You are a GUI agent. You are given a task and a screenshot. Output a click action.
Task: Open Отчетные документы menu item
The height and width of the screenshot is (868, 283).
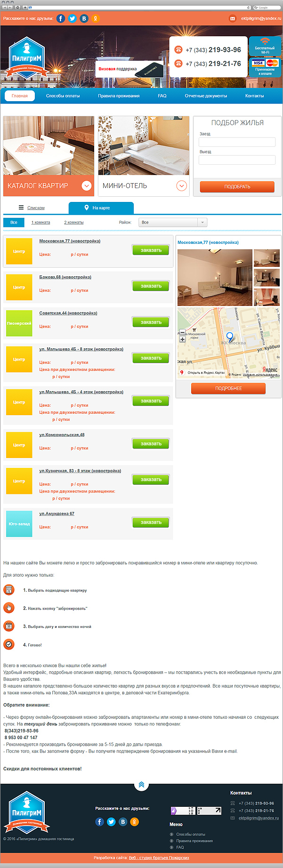click(x=206, y=96)
